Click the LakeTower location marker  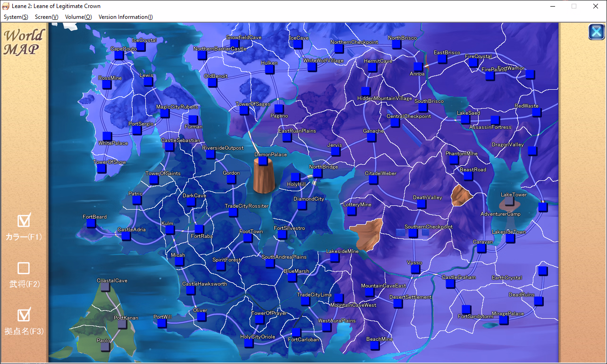point(509,201)
